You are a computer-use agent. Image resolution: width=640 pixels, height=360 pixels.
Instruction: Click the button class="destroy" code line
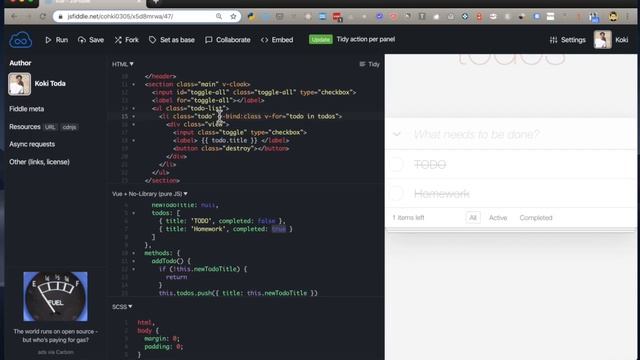pyautogui.click(x=231, y=149)
